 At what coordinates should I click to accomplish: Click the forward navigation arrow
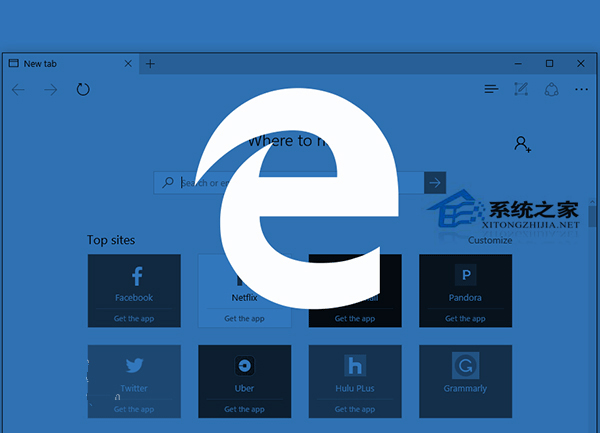tap(50, 90)
